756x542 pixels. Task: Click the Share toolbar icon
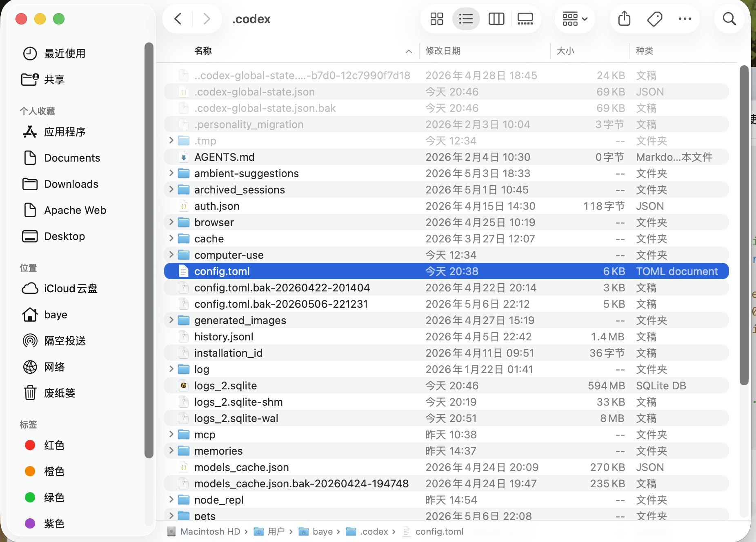(624, 19)
